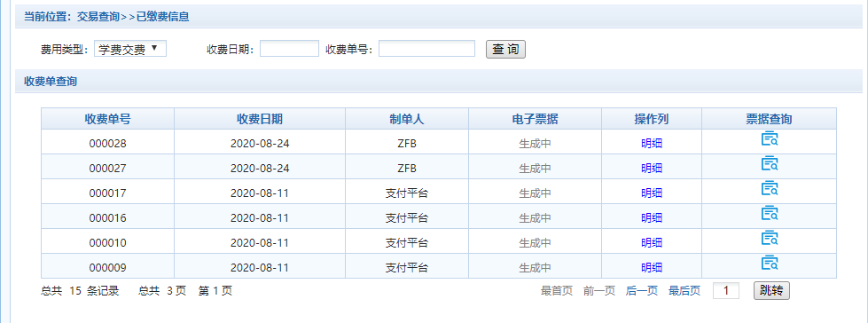Open 明细 link for bill 000010
This screenshot has height=323, width=868.
[x=652, y=242]
